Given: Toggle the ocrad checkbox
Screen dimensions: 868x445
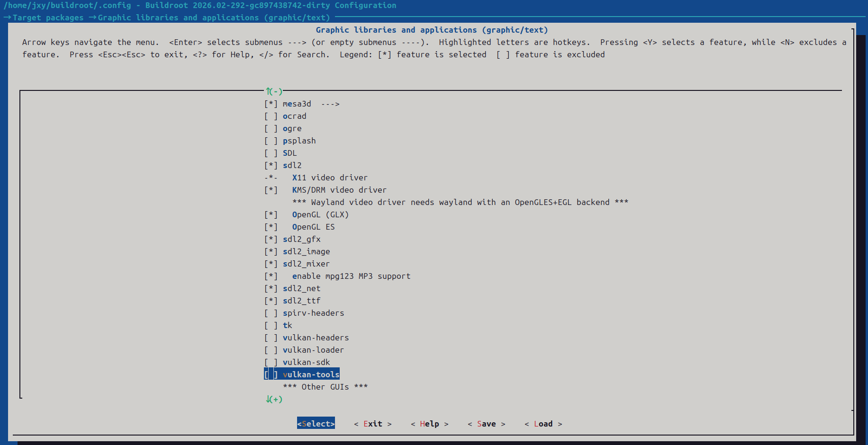Looking at the screenshot, I should click(271, 116).
